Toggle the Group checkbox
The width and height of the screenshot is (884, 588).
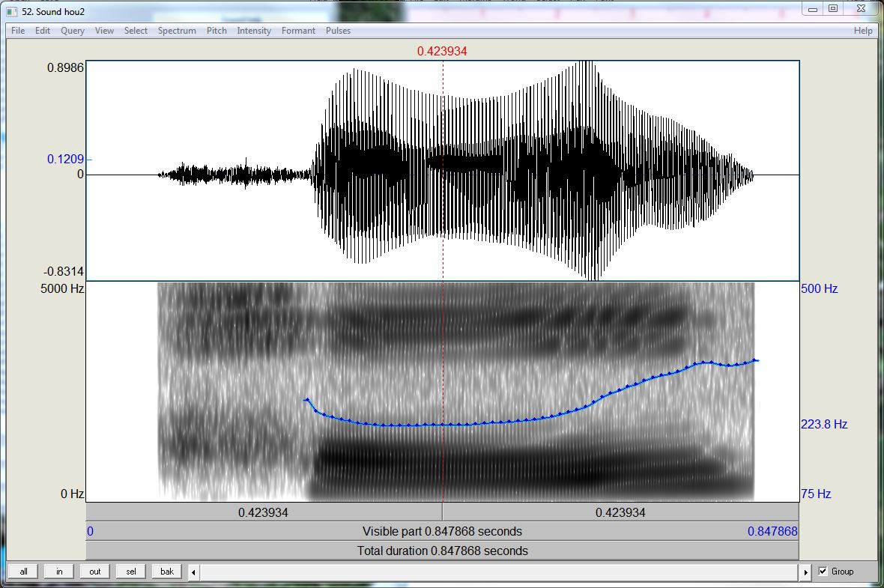[823, 571]
